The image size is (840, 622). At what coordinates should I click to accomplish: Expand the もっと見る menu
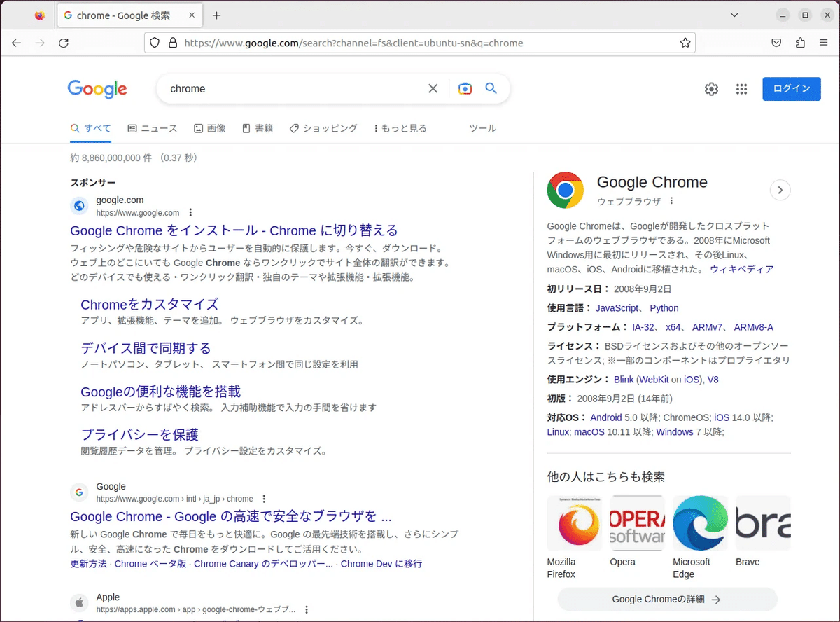tap(400, 128)
